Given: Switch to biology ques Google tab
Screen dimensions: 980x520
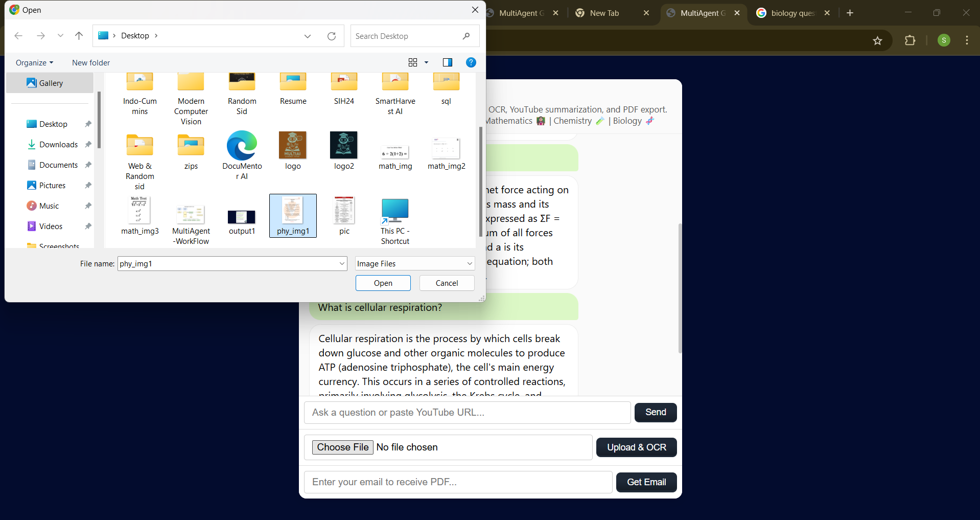Looking at the screenshot, I should point(793,13).
